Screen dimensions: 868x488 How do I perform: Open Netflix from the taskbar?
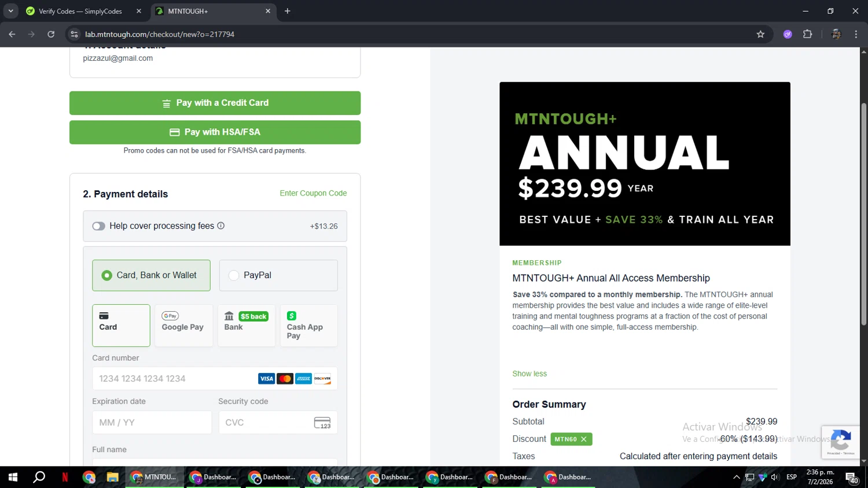(x=65, y=477)
